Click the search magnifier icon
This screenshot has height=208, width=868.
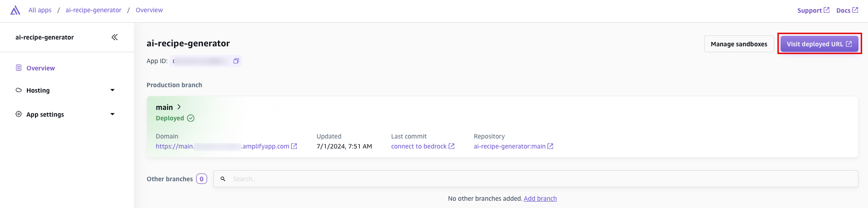223,179
